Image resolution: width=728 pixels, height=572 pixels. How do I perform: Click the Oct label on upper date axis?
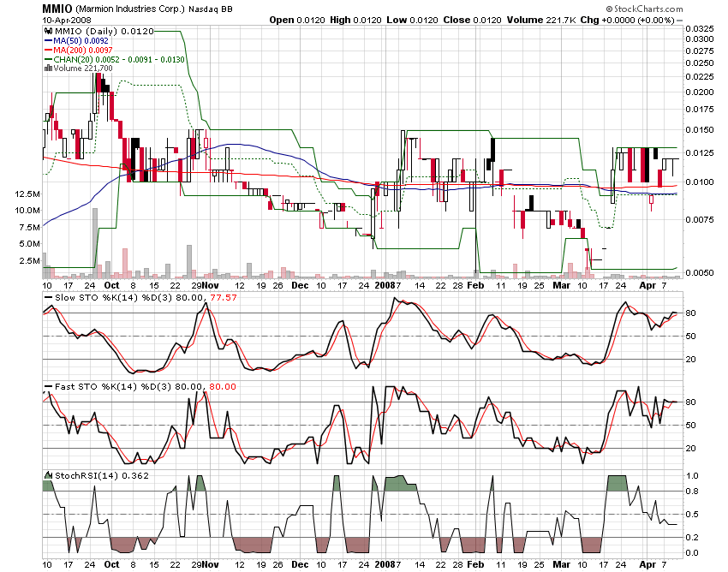111,285
